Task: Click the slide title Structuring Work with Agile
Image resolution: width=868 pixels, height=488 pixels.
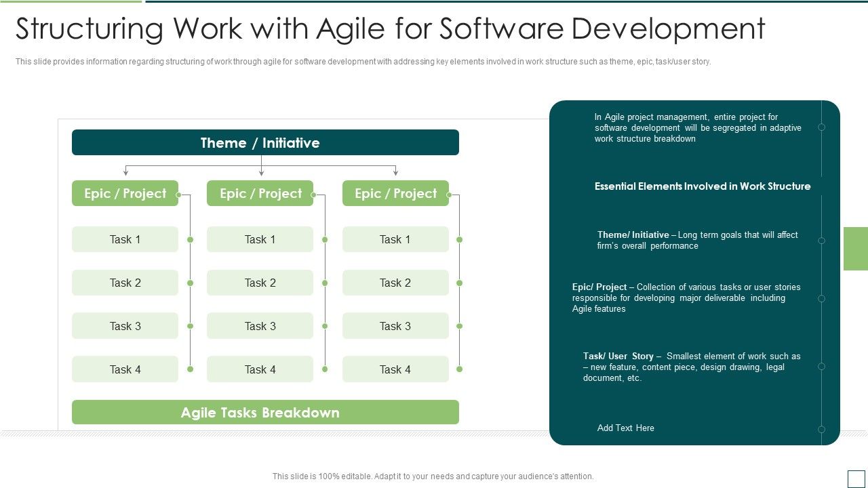Action: tap(390, 29)
